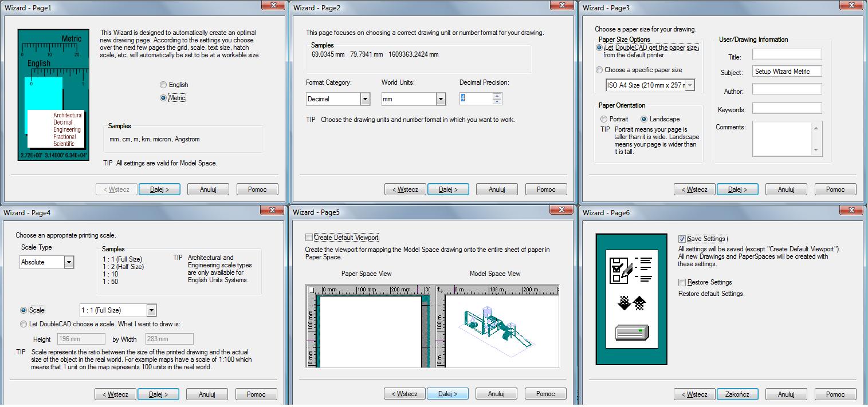868x407 pixels.
Task: Click the Metric/English ruler illustration on Page1
Action: (53, 95)
